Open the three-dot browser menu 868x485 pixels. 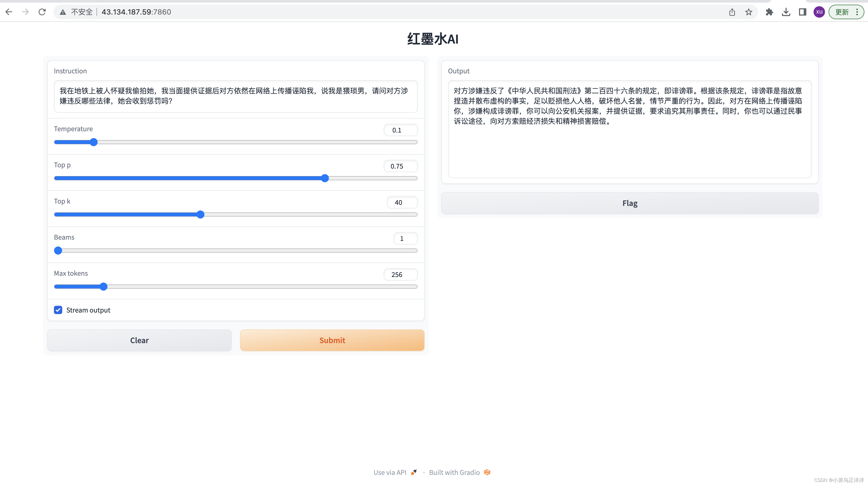point(857,12)
